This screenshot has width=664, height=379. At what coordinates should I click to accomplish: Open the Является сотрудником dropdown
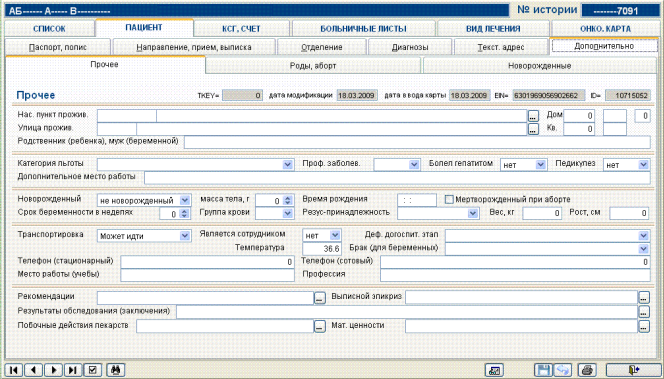(x=335, y=235)
